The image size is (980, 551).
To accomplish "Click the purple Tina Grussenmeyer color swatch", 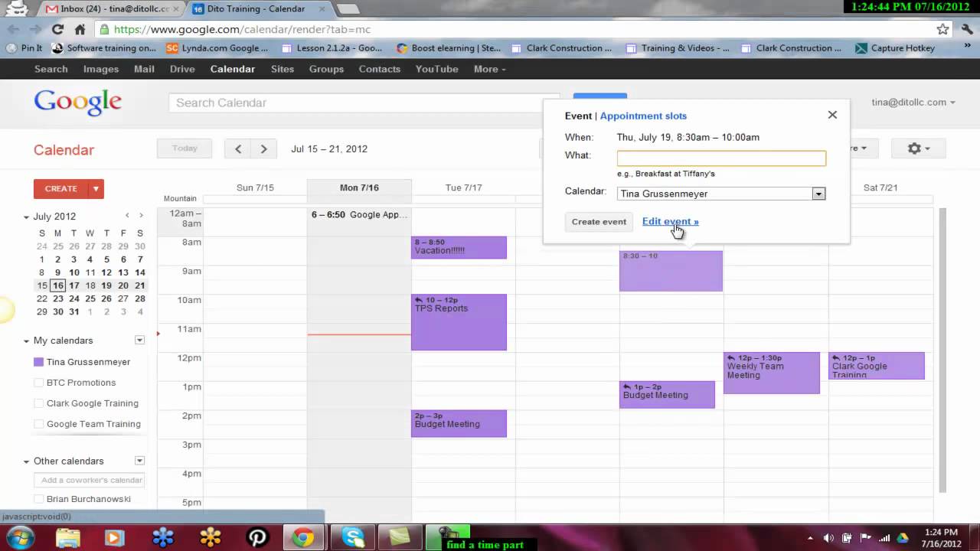I will [38, 362].
